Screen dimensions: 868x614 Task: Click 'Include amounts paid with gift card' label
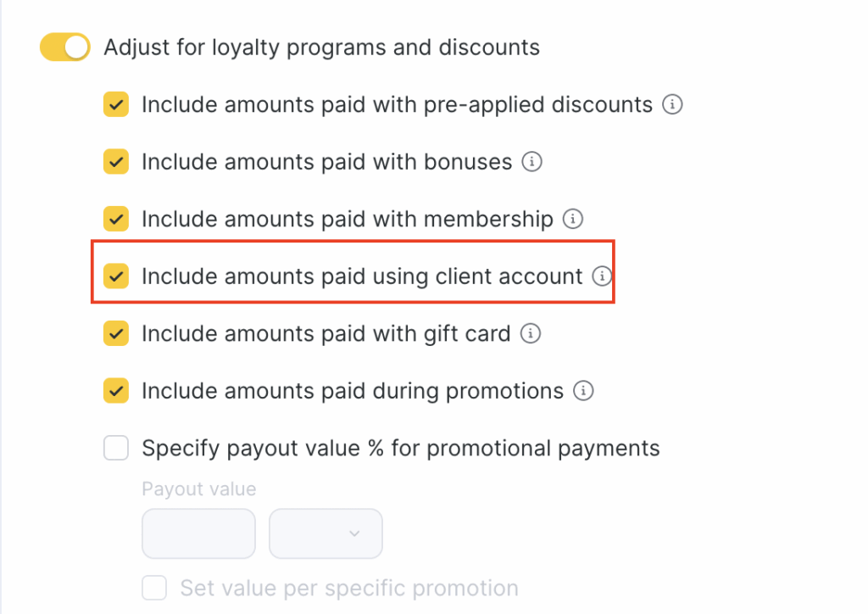click(325, 334)
